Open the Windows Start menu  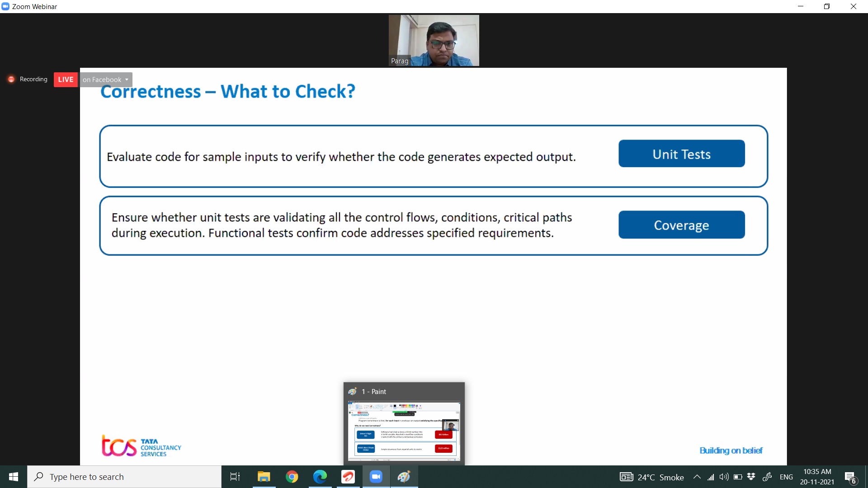click(14, 477)
